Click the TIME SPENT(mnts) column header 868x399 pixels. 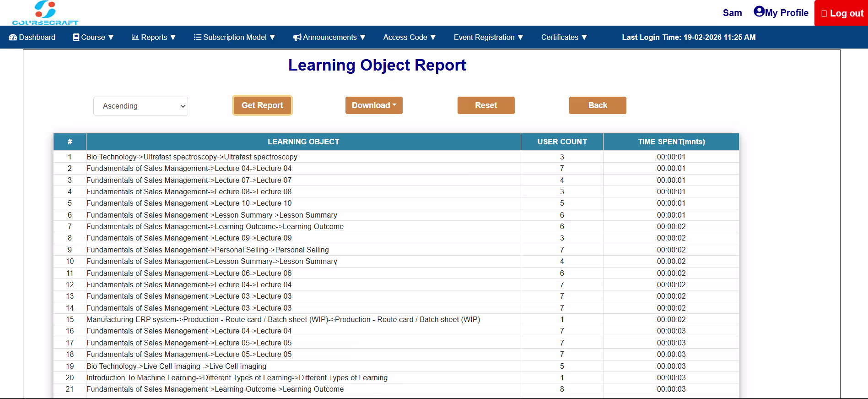pyautogui.click(x=671, y=142)
